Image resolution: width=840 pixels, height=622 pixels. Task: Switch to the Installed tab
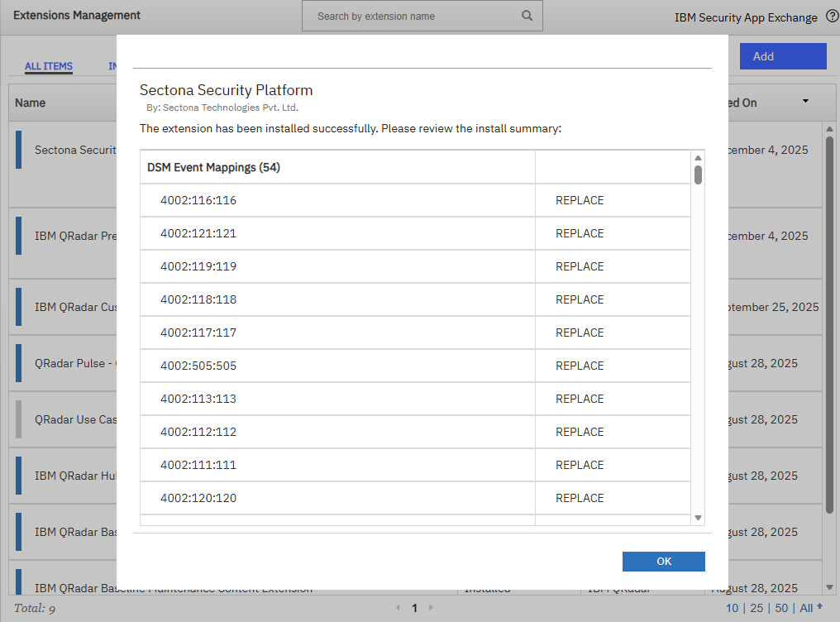tap(112, 66)
